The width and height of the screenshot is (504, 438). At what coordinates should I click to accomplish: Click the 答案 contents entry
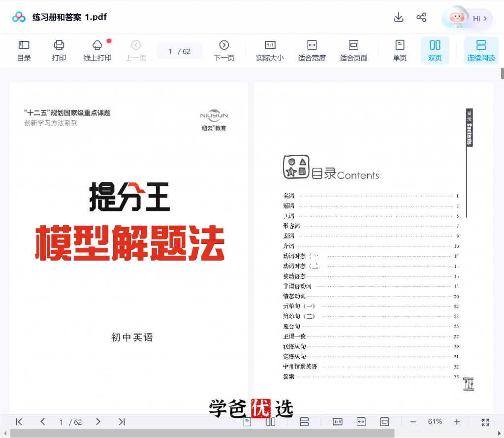[371, 376]
